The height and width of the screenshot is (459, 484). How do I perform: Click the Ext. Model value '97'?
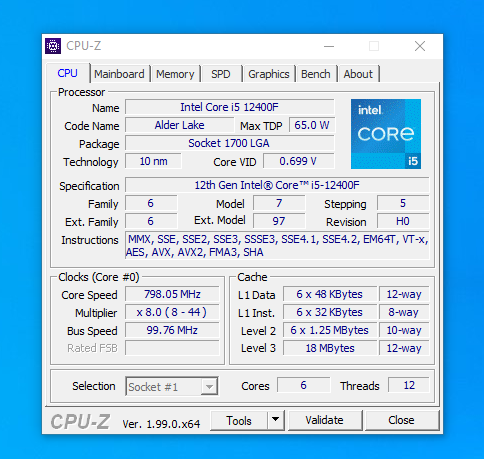pos(279,221)
